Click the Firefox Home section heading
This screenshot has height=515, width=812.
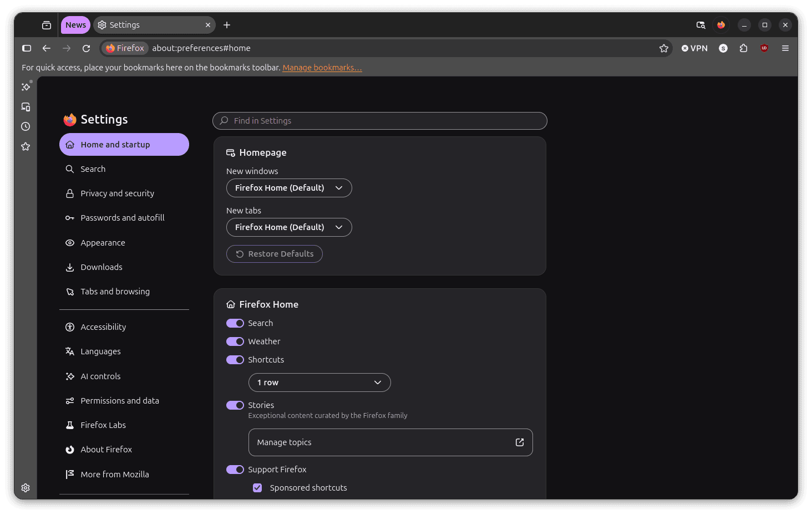click(269, 304)
